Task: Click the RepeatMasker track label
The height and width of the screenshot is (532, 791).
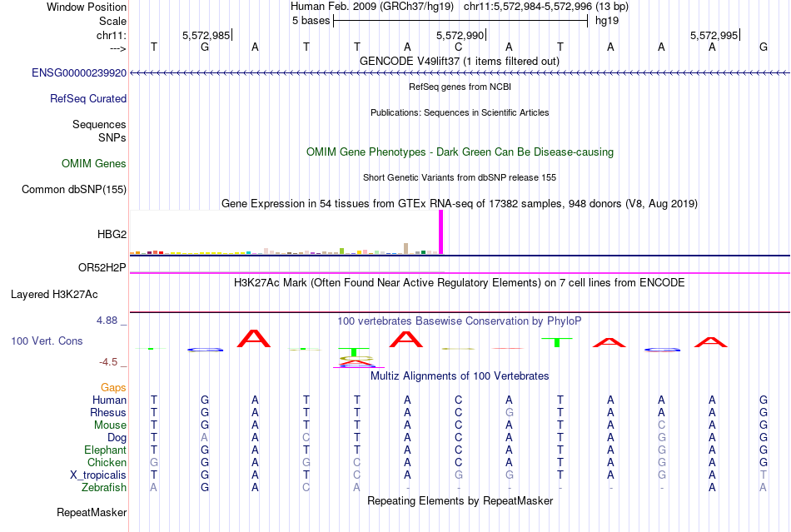Action: click(92, 513)
